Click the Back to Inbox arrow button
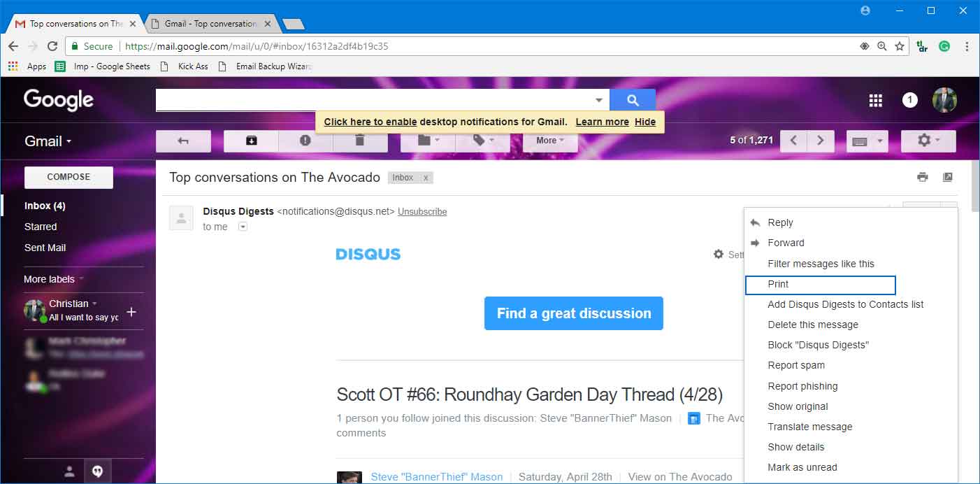Screen dimensions: 980x484 click(183, 141)
